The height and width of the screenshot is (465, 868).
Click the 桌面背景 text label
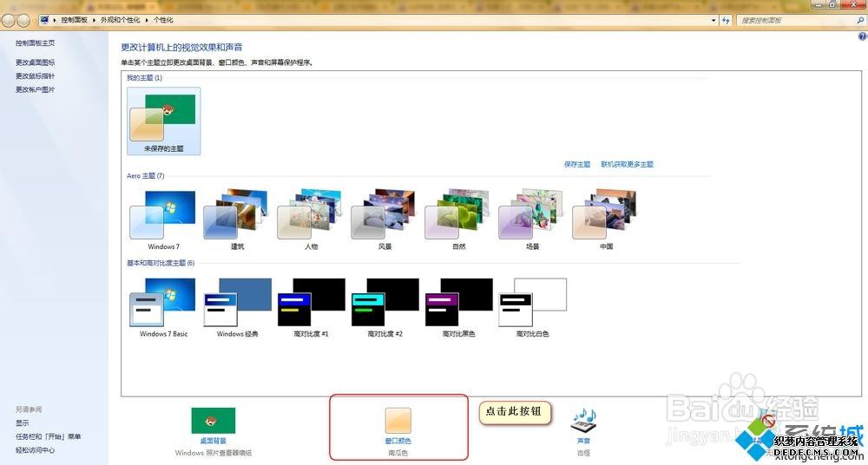[x=214, y=442]
